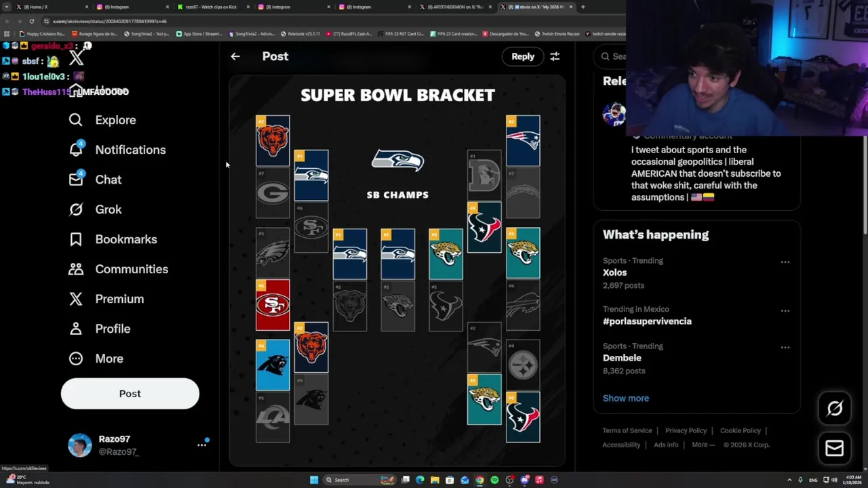The width and height of the screenshot is (868, 488).
Task: Open the Twitch Emote Resizer bookmark
Action: click(557, 34)
